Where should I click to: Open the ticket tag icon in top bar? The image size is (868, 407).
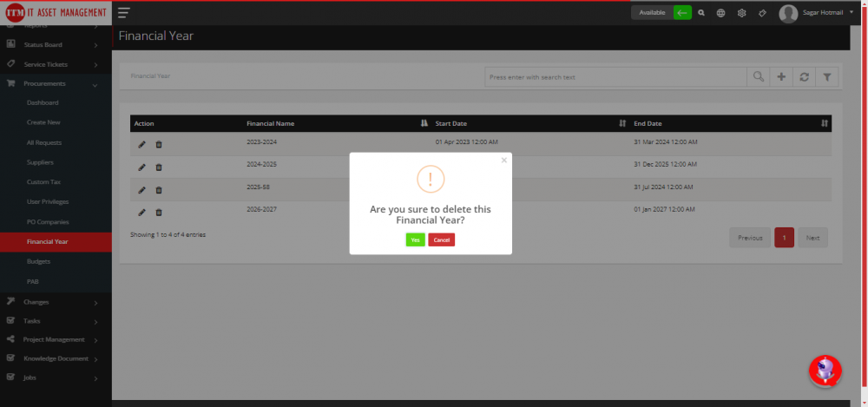(x=762, y=13)
